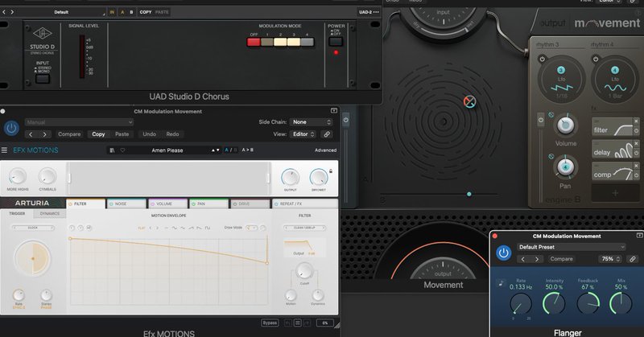Image resolution: width=644 pixels, height=337 pixels.
Task: Click the heart favorite icon in Efx Motions
Action: [x=122, y=150]
